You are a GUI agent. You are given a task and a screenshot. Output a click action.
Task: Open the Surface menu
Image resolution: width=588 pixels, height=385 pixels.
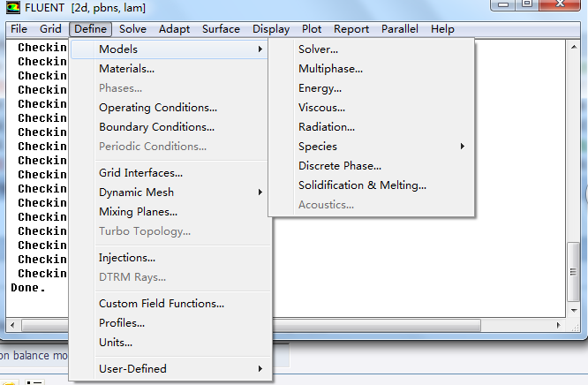221,29
